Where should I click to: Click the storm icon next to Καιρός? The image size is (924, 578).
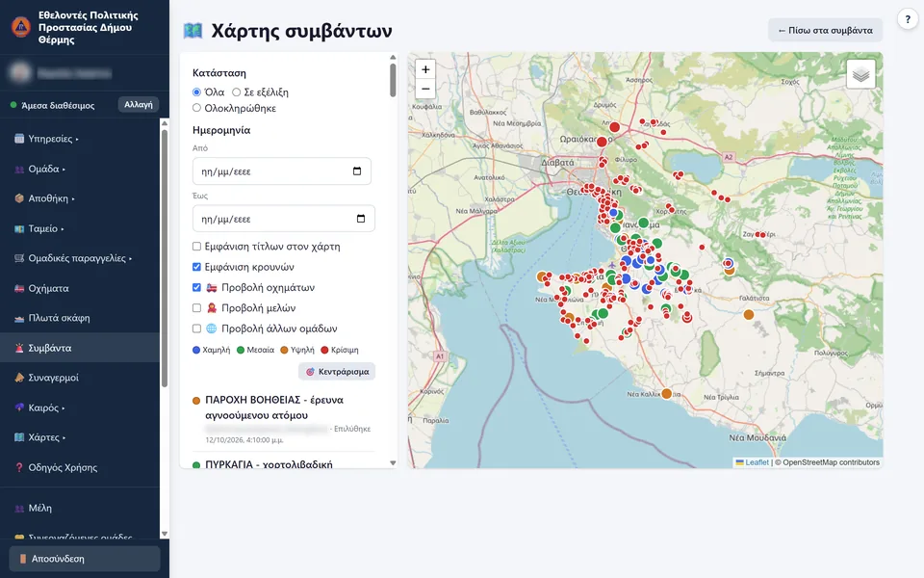pos(19,407)
